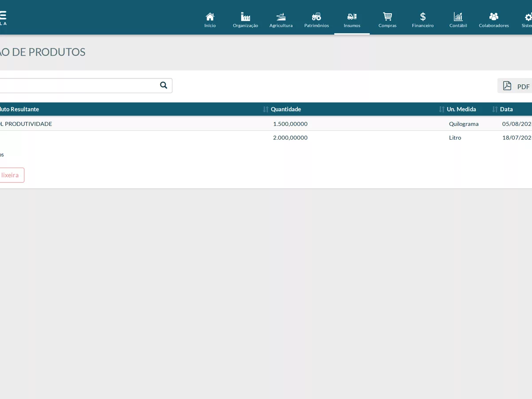This screenshot has height=399, width=532.
Task: Sort by Quantidade column arrows
Action: click(x=266, y=109)
